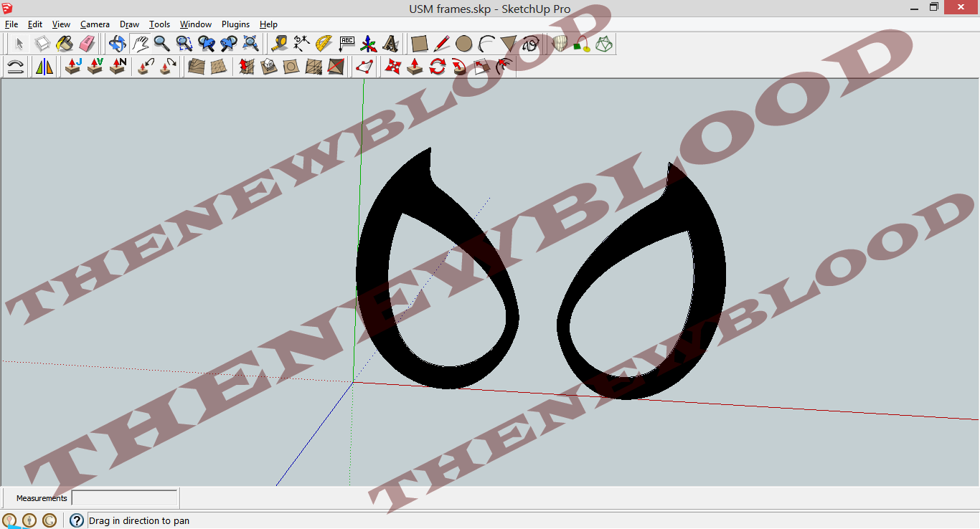Select the Sandbox Drape tool
Screen dimensions: 980x529
pos(291,67)
